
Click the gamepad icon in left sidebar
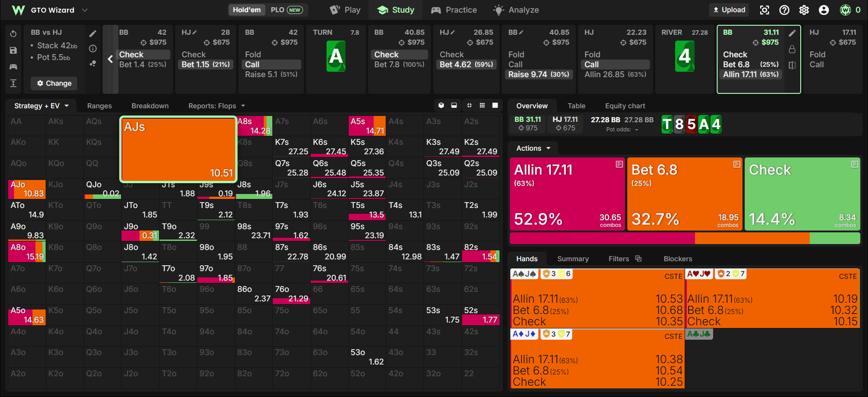click(13, 67)
